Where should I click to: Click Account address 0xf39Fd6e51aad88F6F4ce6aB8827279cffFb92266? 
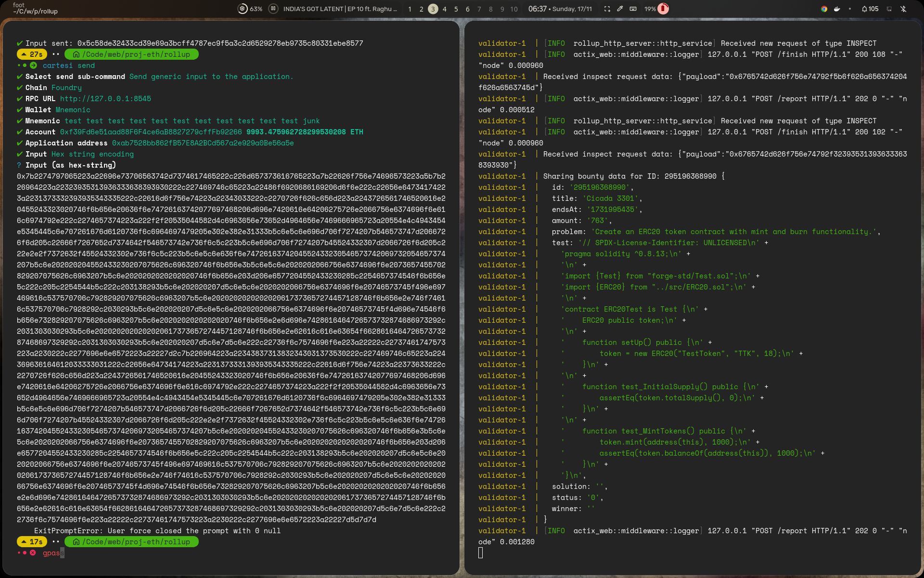[151, 132]
